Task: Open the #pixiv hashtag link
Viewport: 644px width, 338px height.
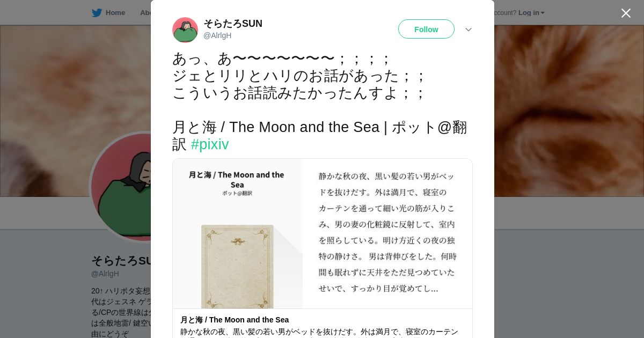Action: (x=210, y=144)
